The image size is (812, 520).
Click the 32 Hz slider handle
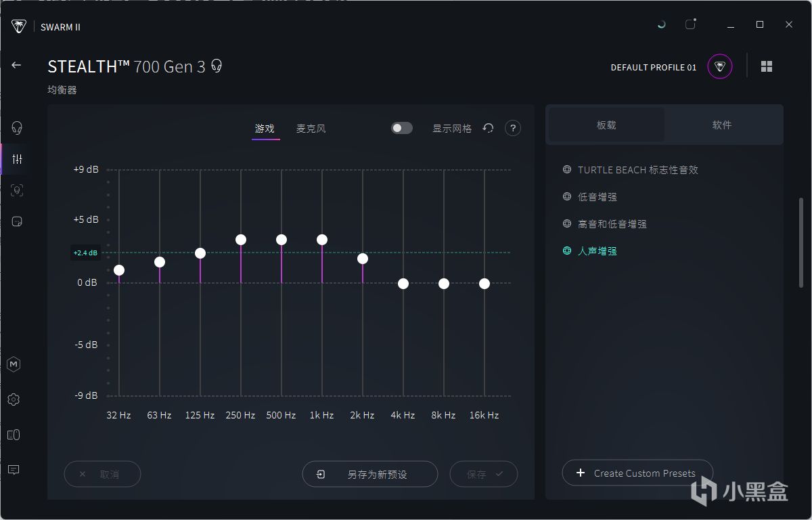pos(119,270)
